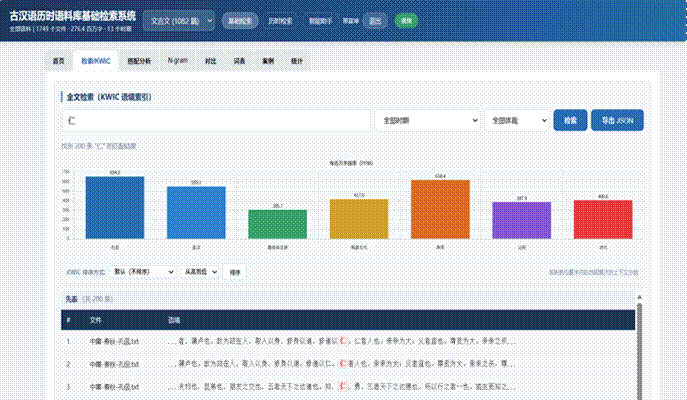Click the yellow chart bar

[359, 219]
